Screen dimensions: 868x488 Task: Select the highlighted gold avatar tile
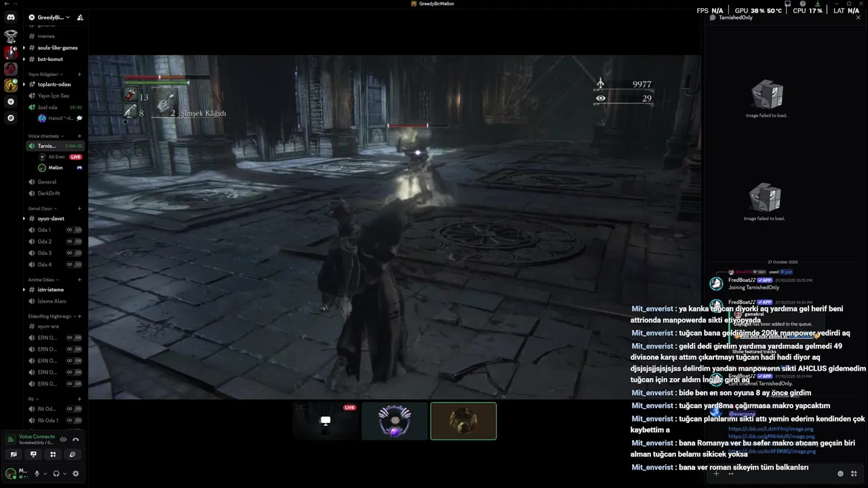tap(463, 421)
